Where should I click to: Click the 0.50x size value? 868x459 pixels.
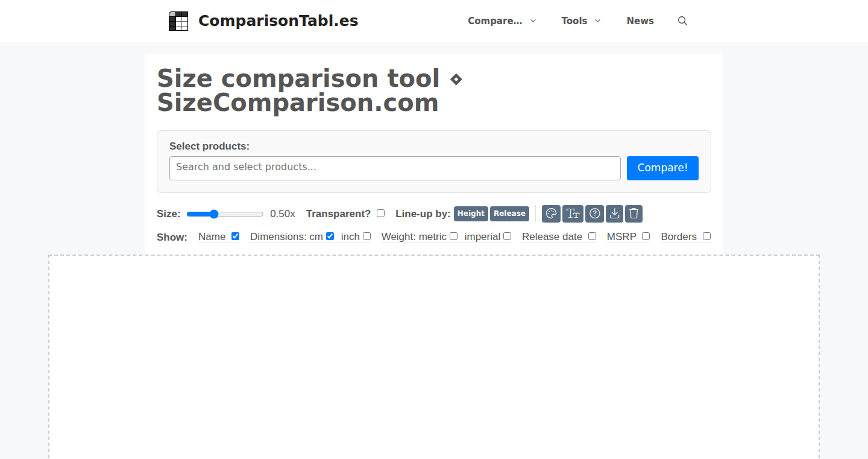283,214
